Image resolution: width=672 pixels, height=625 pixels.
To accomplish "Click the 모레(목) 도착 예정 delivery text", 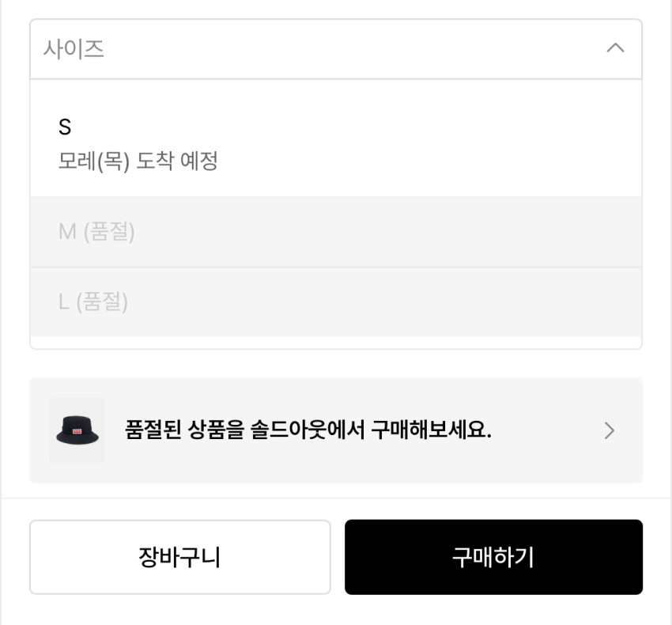I will point(138,161).
